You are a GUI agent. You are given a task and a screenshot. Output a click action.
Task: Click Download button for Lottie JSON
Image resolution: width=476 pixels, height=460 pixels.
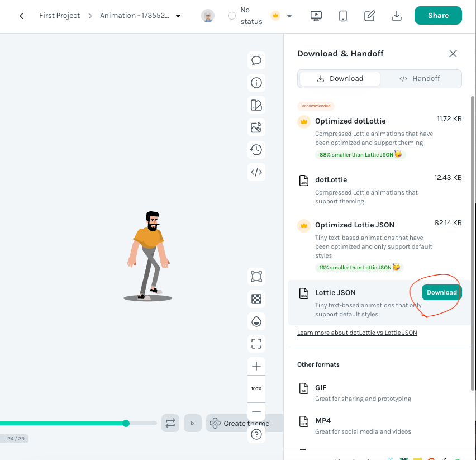[x=442, y=292]
